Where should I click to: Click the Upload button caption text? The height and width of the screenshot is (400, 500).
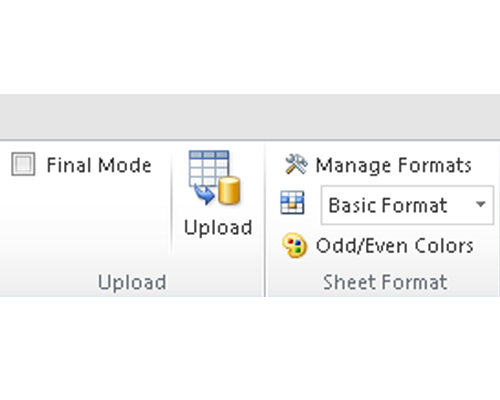pos(218,228)
